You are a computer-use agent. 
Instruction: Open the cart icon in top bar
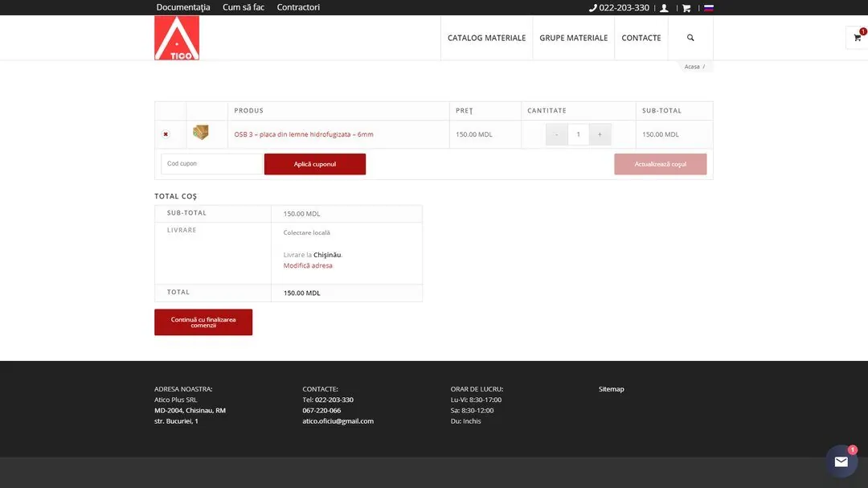click(686, 8)
